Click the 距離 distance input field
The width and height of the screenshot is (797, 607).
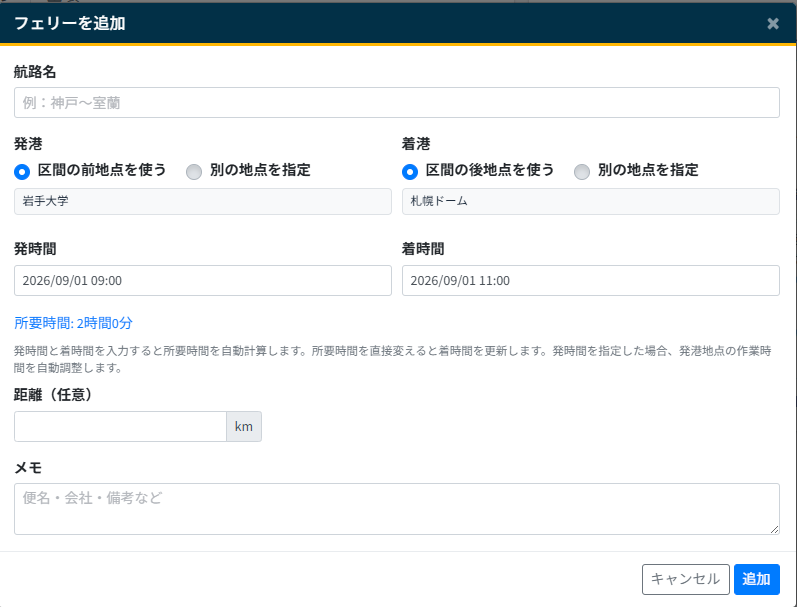tap(120, 427)
